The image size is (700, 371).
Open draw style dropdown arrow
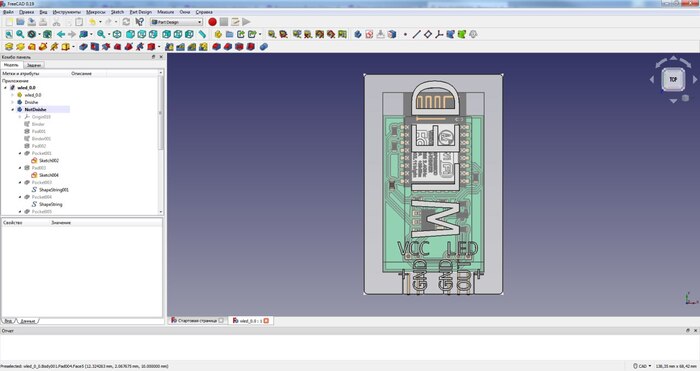click(39, 34)
